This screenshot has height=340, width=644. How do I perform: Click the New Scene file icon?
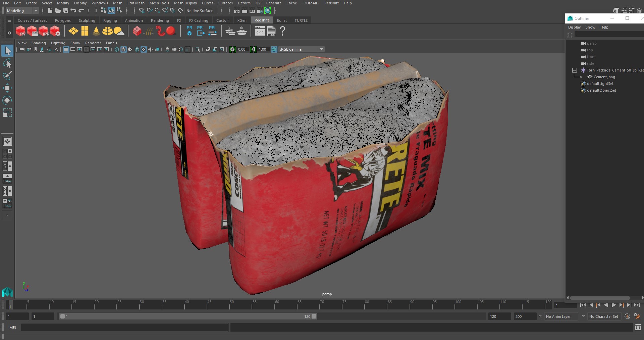[x=50, y=11]
